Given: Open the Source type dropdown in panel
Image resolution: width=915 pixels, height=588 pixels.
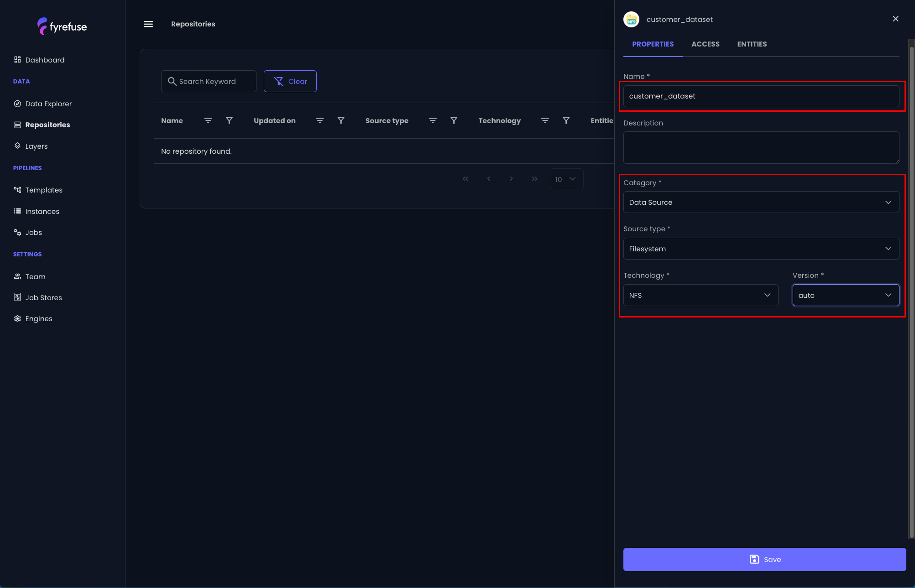Looking at the screenshot, I should pyautogui.click(x=761, y=249).
